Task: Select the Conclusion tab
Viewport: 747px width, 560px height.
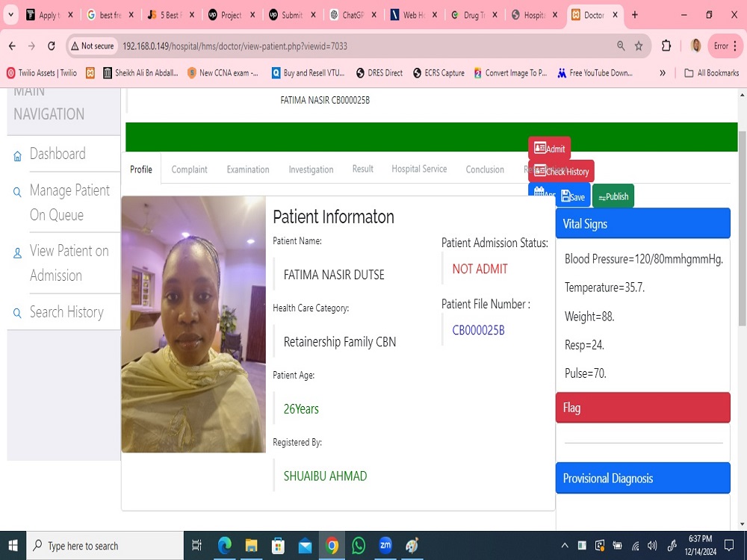Action: (485, 169)
